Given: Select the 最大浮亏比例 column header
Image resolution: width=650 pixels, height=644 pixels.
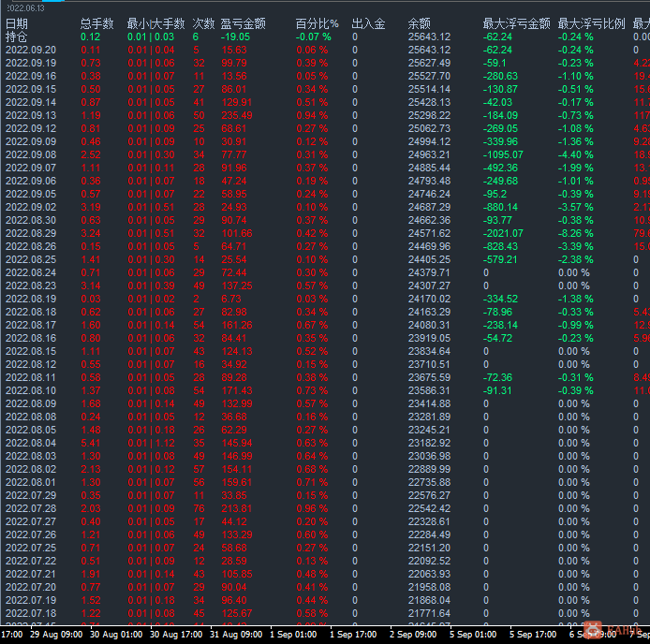Looking at the screenshot, I should pos(592,23).
